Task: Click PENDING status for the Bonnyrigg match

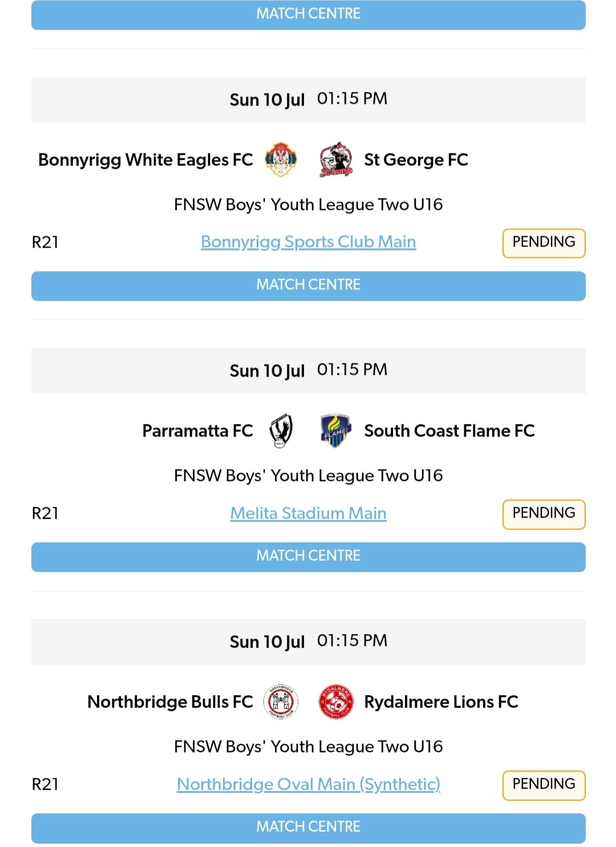Action: pos(544,242)
